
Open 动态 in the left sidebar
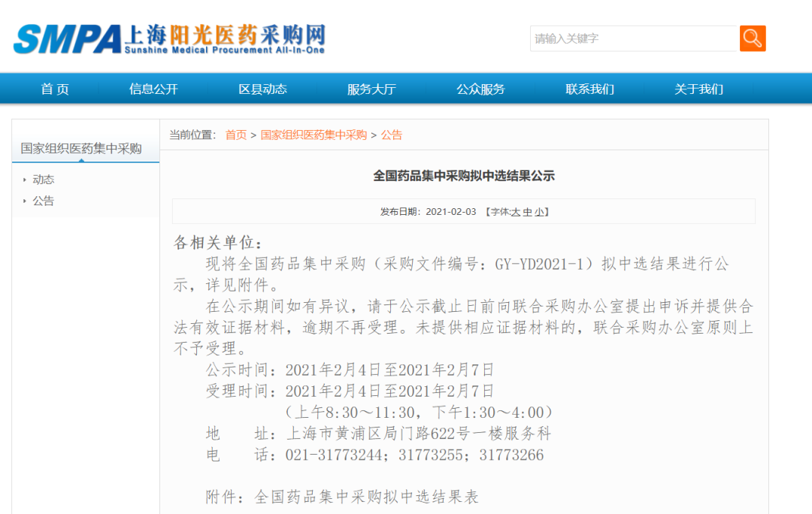44,180
